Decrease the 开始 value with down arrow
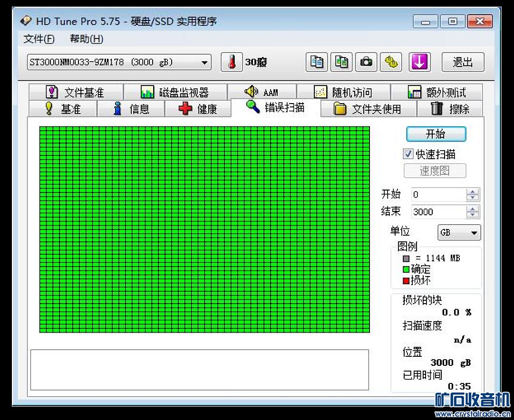The image size is (514, 420). 472,198
